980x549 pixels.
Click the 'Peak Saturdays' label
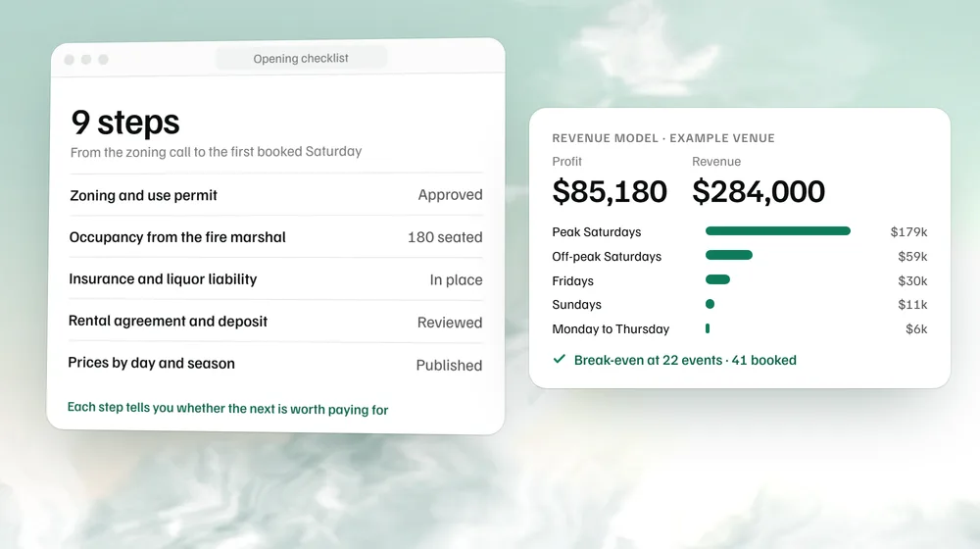596,232
